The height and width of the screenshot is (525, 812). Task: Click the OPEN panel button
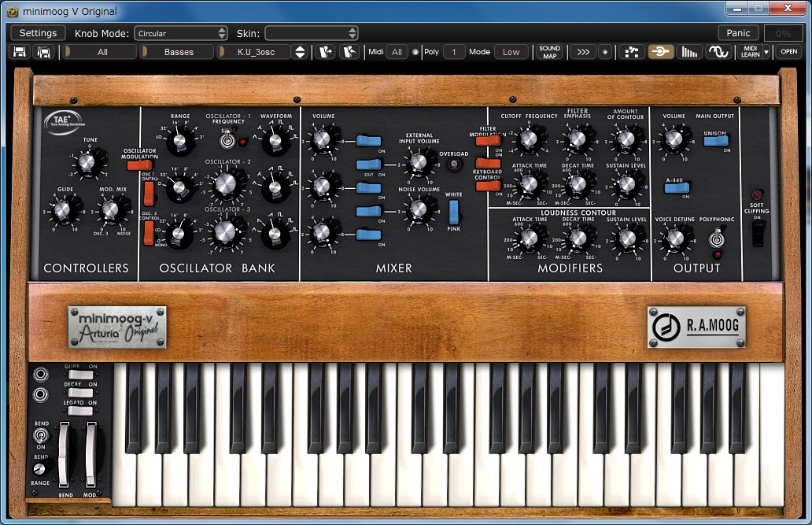[788, 52]
